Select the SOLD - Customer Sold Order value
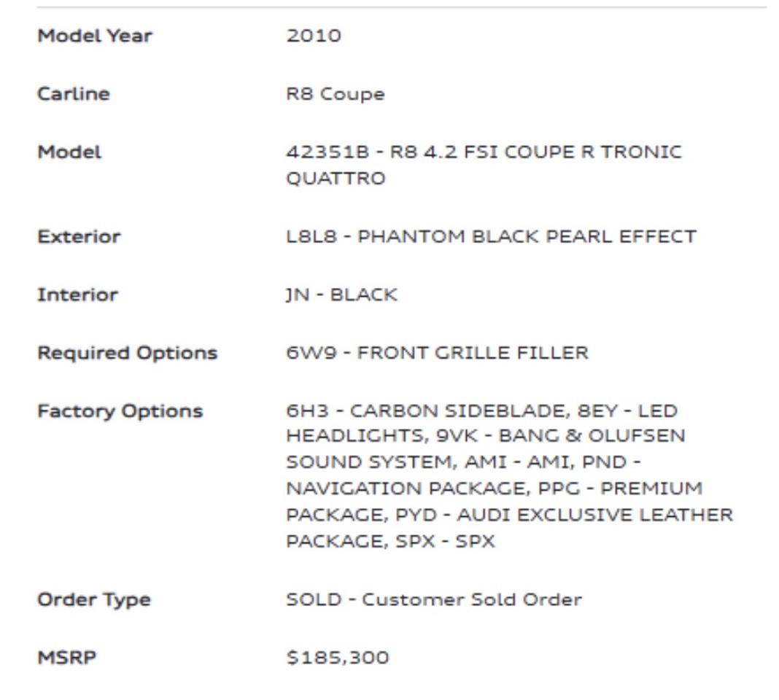 click(x=434, y=600)
